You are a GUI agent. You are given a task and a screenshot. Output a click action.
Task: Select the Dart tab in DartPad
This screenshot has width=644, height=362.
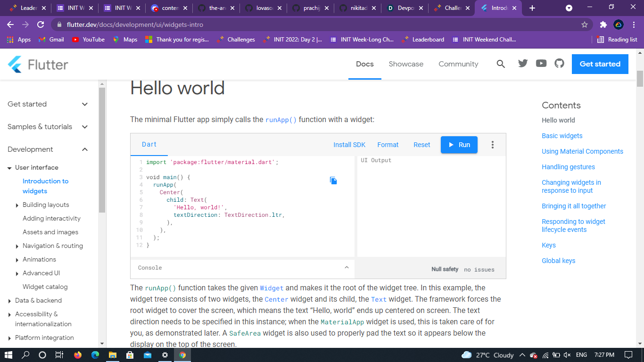point(149,145)
